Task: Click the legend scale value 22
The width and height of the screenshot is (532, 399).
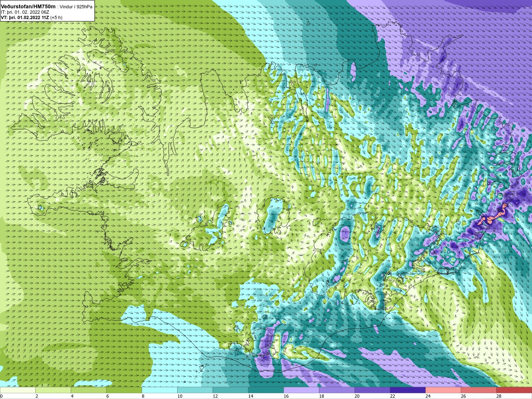Action: [x=392, y=396]
